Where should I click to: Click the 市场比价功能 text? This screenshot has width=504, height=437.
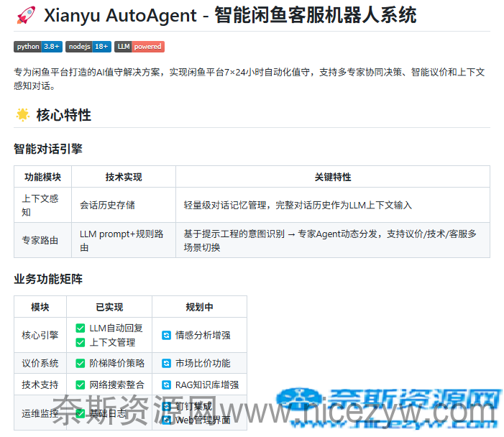pyautogui.click(x=203, y=363)
